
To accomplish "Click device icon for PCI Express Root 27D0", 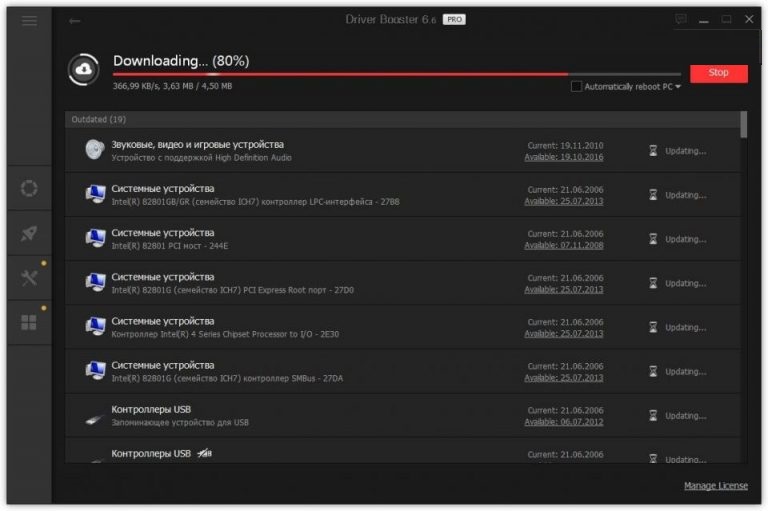I will tap(95, 282).
